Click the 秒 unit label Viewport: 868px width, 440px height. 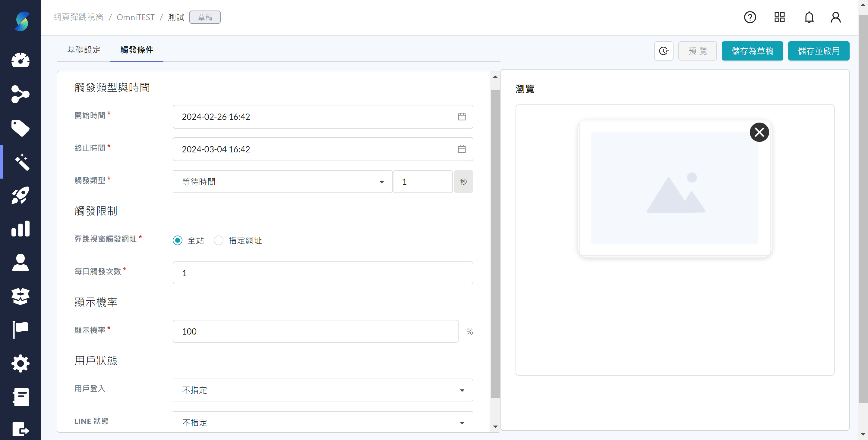pos(463,182)
